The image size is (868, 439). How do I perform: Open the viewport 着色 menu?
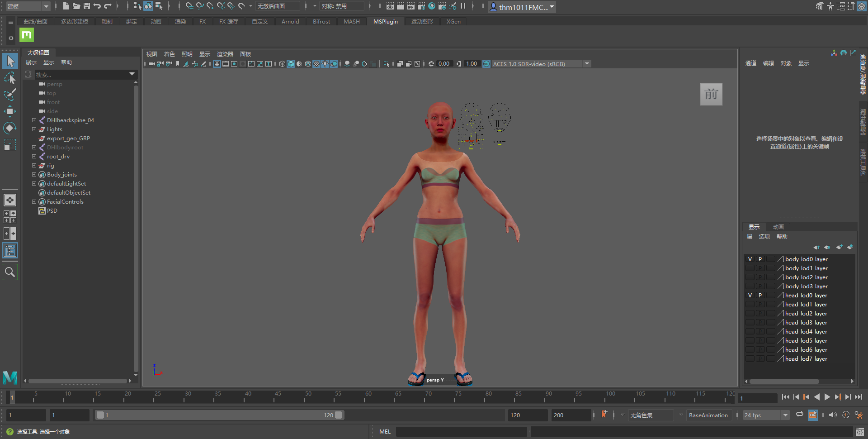169,54
